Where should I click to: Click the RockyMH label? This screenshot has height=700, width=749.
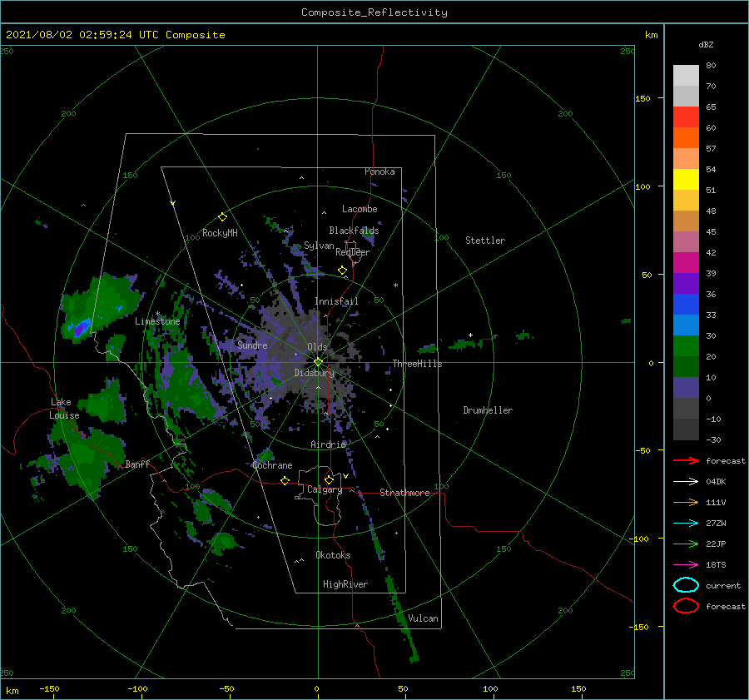pos(220,233)
